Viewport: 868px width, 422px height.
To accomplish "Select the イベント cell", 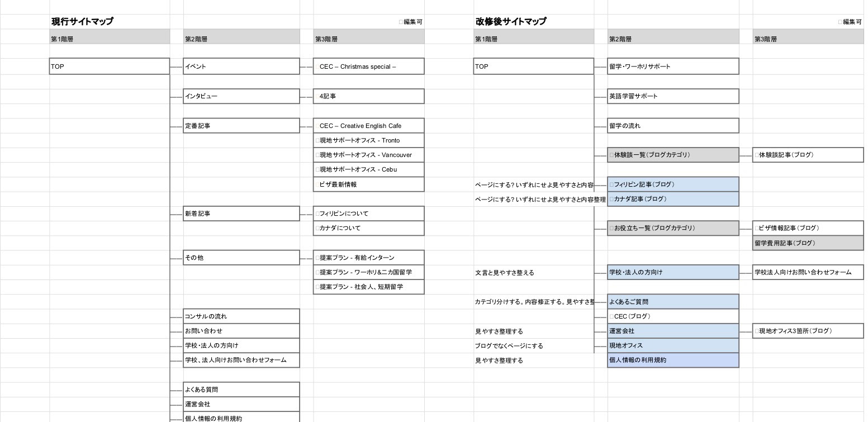I will (x=241, y=67).
